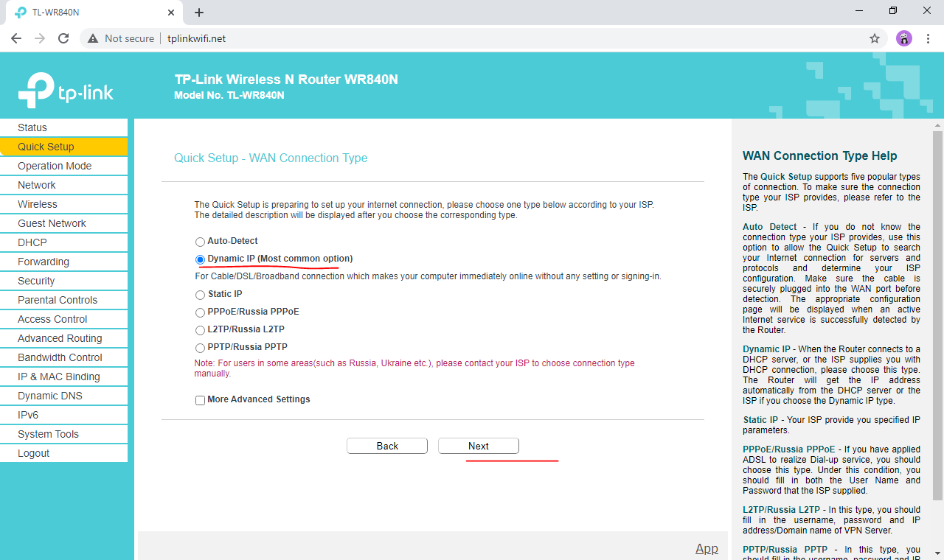Screen dimensions: 944x560
Task: Open Advanced Routing settings
Action: 63,338
